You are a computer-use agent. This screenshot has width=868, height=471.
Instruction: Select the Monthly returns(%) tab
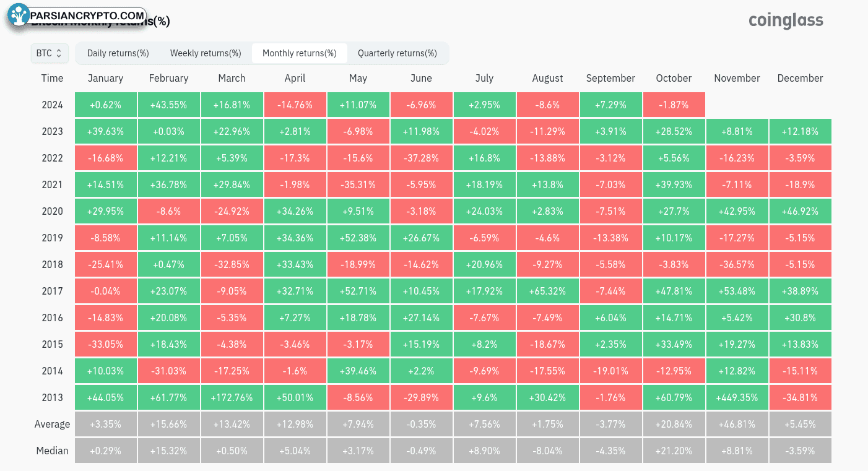[x=300, y=53]
